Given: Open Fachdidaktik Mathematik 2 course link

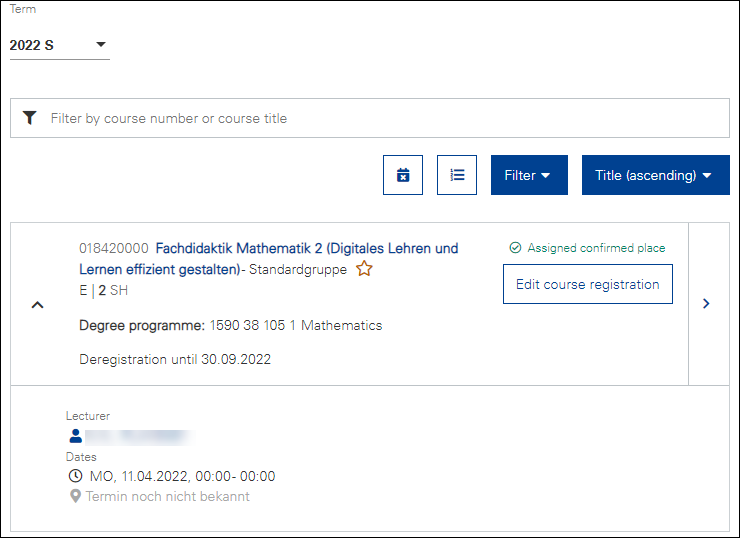Looking at the screenshot, I should pyautogui.click(x=269, y=259).
